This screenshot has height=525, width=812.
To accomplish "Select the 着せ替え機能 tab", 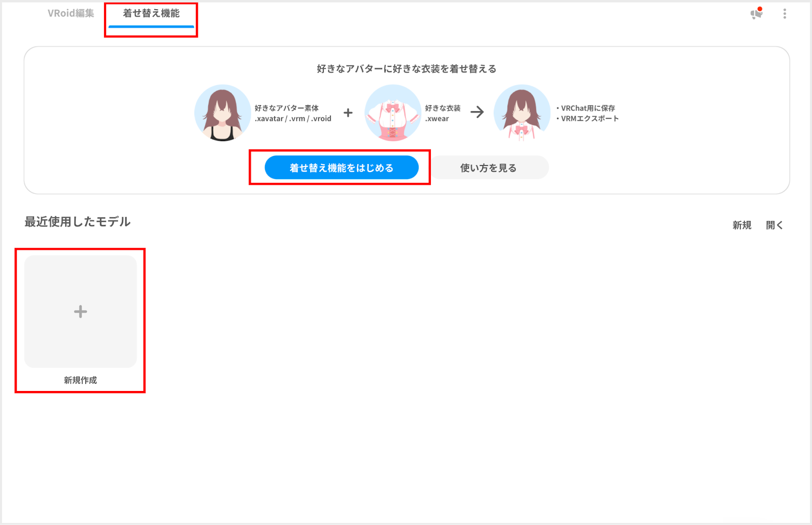I will coord(151,14).
